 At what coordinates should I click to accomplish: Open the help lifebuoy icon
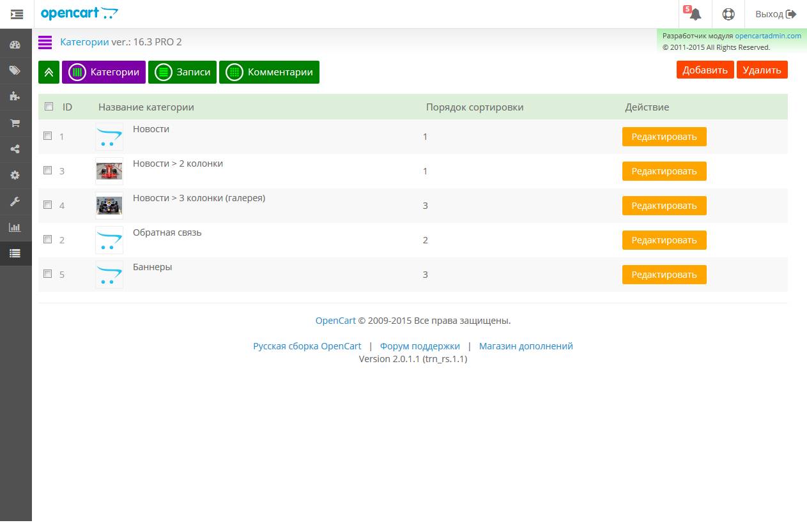pyautogui.click(x=728, y=14)
